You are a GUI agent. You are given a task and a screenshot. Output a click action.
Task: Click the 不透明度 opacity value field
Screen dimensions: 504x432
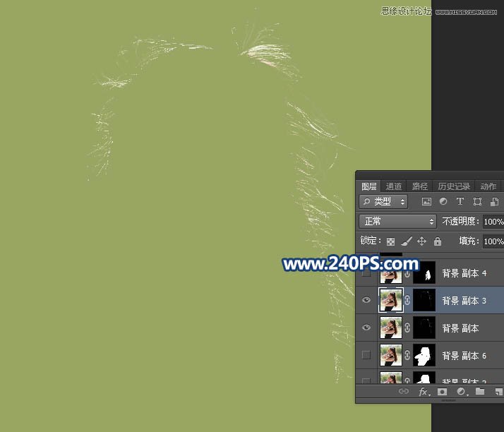[x=493, y=222]
